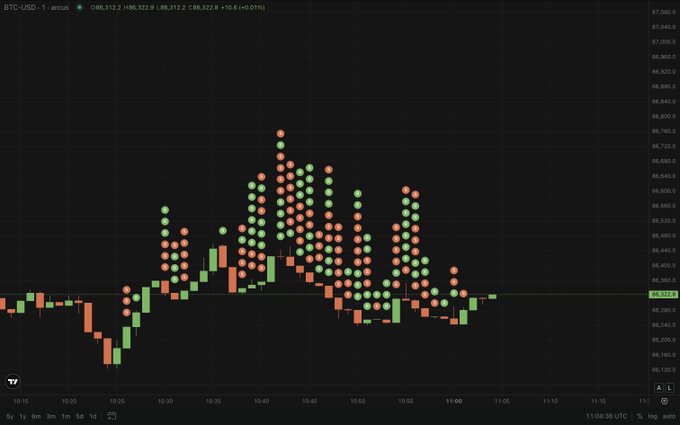680x425 pixels.
Task: Toggle auto scale in bottom bar
Action: coord(669,416)
